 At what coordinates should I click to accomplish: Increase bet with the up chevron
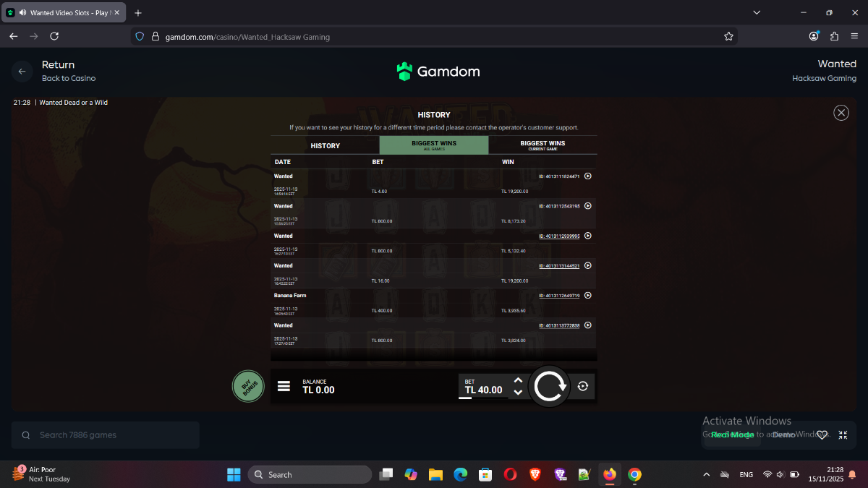pos(518,380)
